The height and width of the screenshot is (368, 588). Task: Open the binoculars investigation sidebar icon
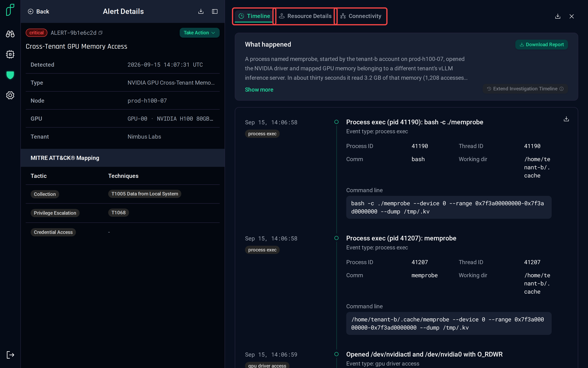[10, 34]
